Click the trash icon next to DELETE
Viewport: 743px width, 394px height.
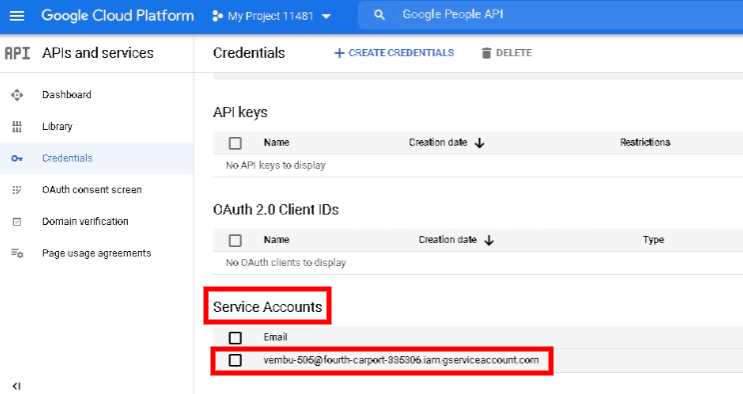[486, 53]
